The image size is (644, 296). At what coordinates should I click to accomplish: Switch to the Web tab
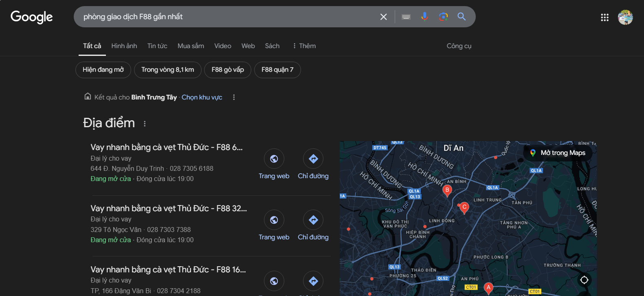248,46
